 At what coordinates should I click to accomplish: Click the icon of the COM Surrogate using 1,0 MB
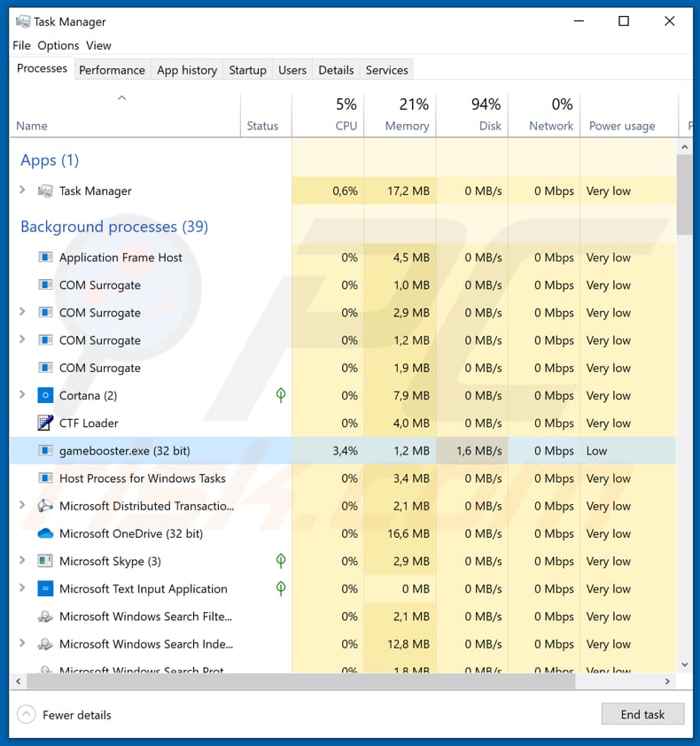click(x=45, y=285)
